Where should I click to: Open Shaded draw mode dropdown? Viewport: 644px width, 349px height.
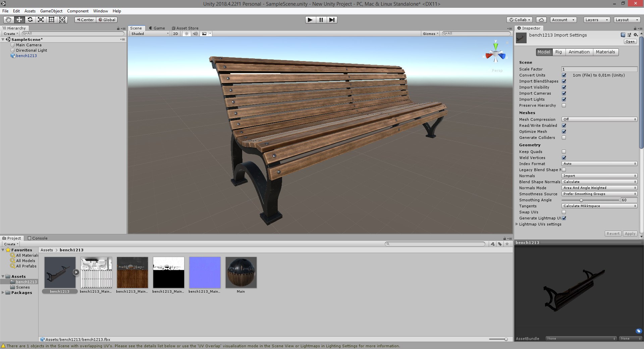coord(150,34)
